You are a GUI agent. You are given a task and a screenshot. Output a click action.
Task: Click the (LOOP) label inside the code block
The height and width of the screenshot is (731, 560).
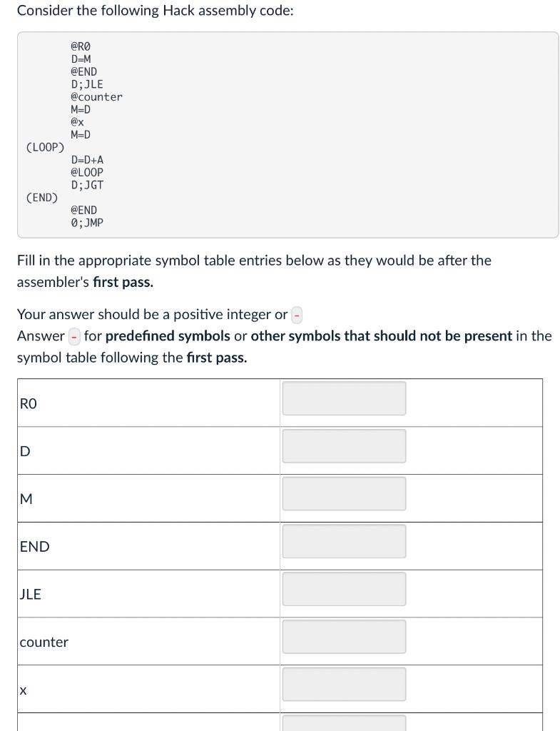point(44,147)
